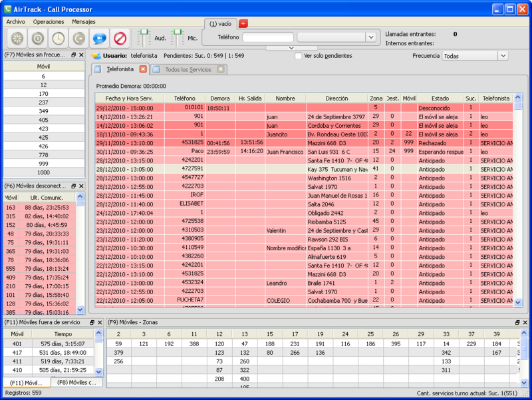Close the F11 Móviles fuera de servicio panel
This screenshot has width=532, height=400.
click(100, 322)
